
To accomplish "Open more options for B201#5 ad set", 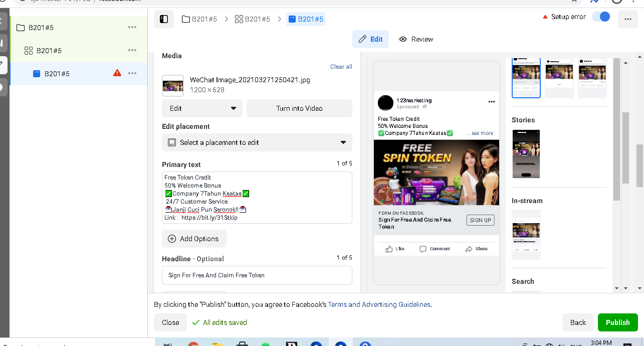I will 132,50.
